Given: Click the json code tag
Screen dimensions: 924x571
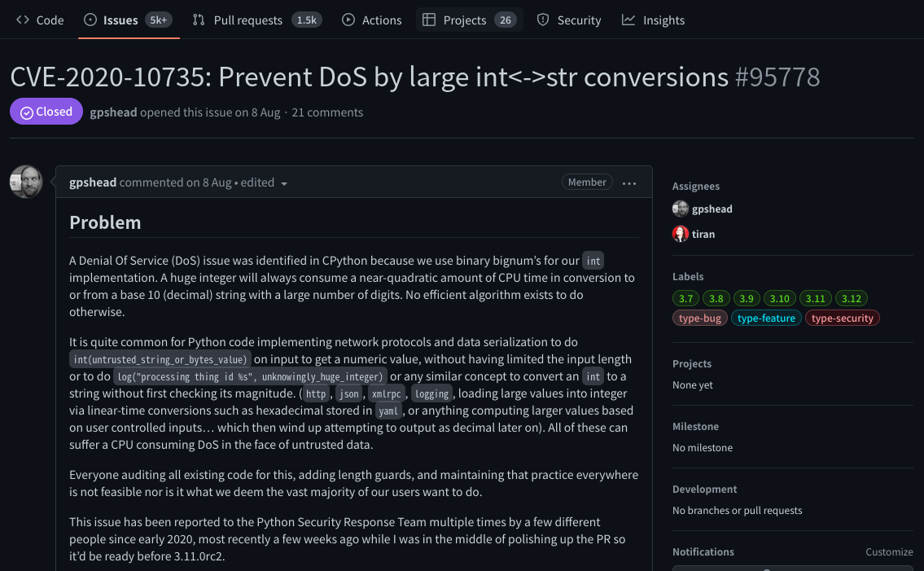Looking at the screenshot, I should point(349,393).
